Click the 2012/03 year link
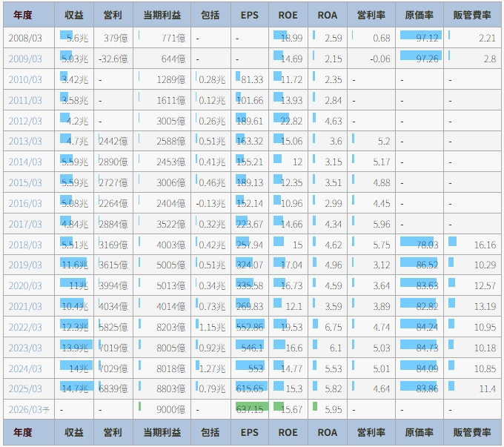The image size is (504, 447). 26,121
